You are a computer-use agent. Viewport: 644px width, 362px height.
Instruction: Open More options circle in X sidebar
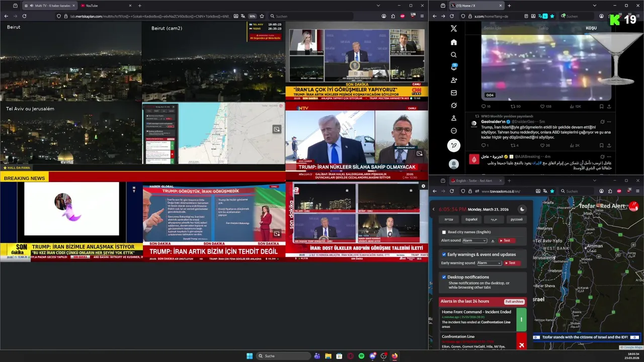[x=453, y=131]
